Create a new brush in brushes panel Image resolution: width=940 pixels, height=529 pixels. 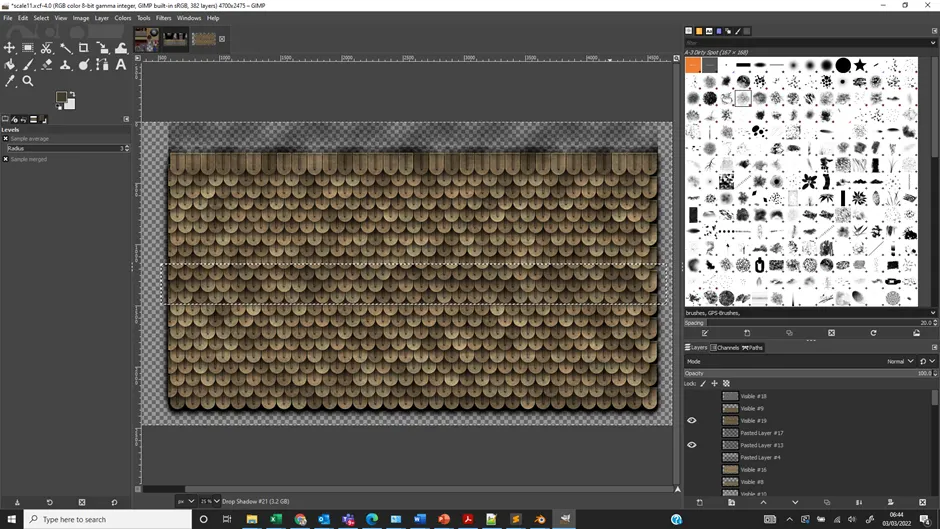747,333
